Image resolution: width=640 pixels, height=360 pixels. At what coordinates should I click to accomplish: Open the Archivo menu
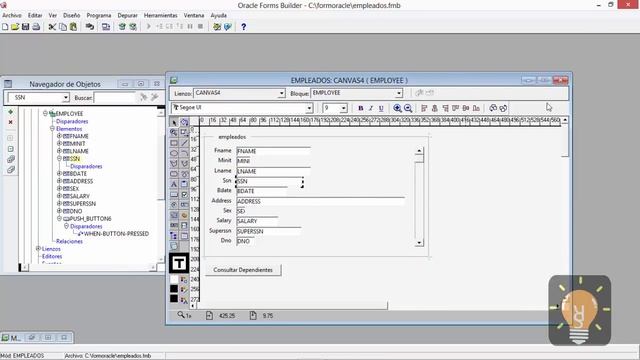[x=12, y=16]
